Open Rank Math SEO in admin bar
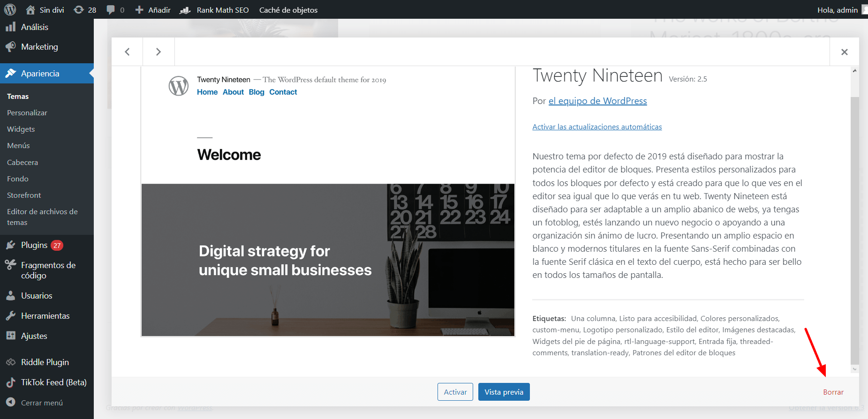Viewport: 868px width, 419px height. click(x=214, y=10)
